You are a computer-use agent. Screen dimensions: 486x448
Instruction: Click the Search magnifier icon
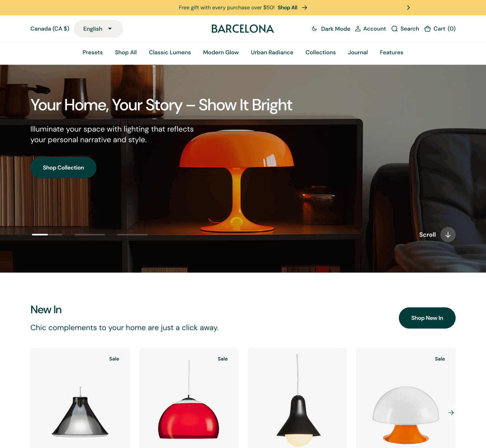[x=394, y=29]
